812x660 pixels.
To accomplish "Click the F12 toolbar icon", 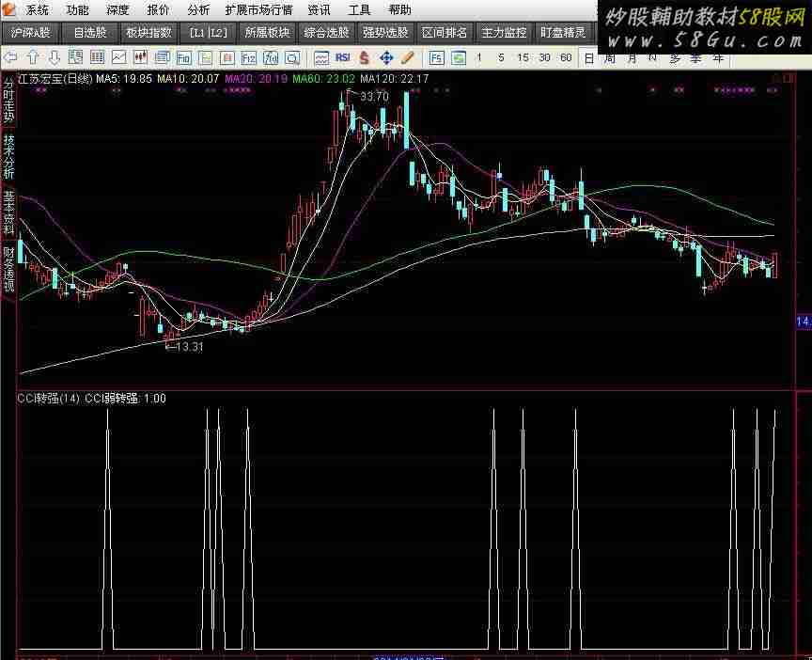I will 248,58.
